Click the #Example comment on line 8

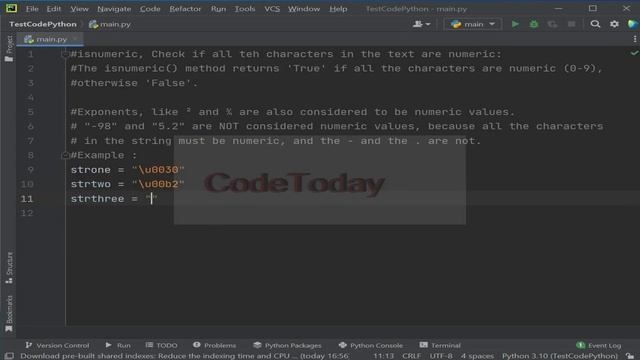click(104, 155)
